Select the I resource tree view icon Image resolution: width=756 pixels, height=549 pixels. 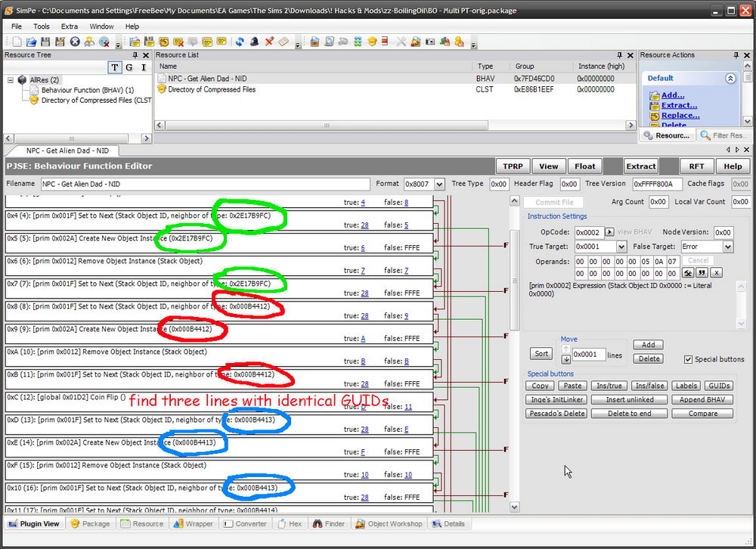tap(143, 68)
